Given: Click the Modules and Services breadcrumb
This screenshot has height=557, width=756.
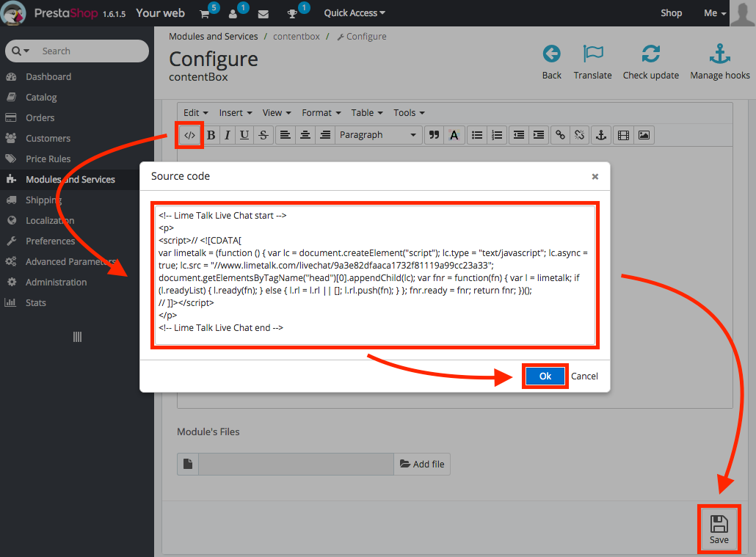Looking at the screenshot, I should (x=213, y=37).
